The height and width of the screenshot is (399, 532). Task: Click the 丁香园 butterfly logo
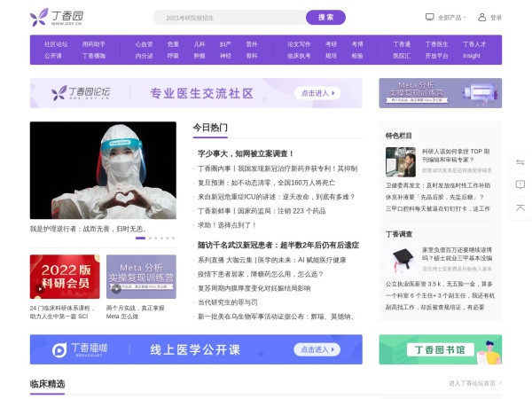point(57,17)
